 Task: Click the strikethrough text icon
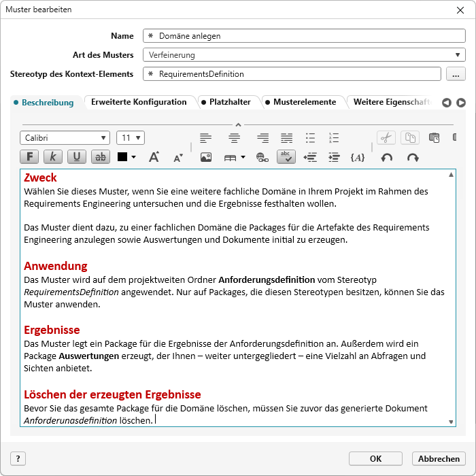pos(100,156)
